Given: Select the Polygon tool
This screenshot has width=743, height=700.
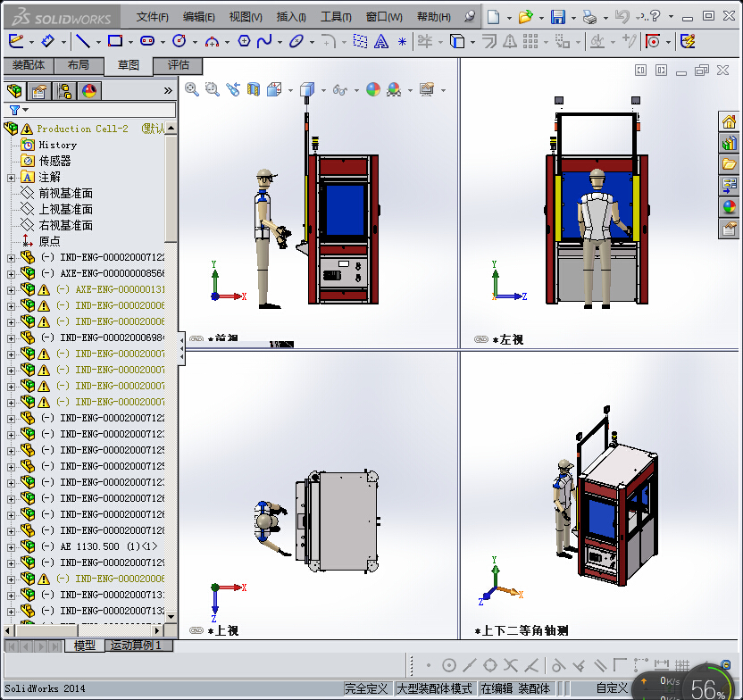Looking at the screenshot, I should click(244, 41).
